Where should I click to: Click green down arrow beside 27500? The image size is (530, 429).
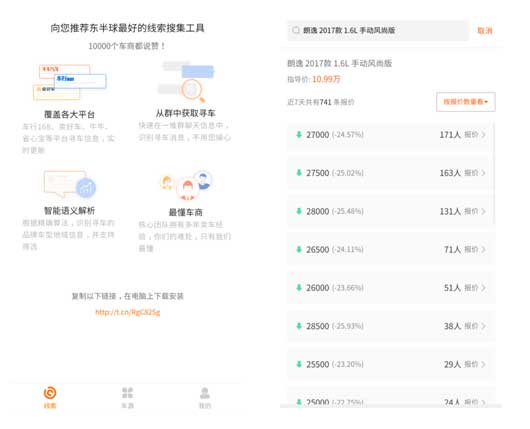(299, 172)
